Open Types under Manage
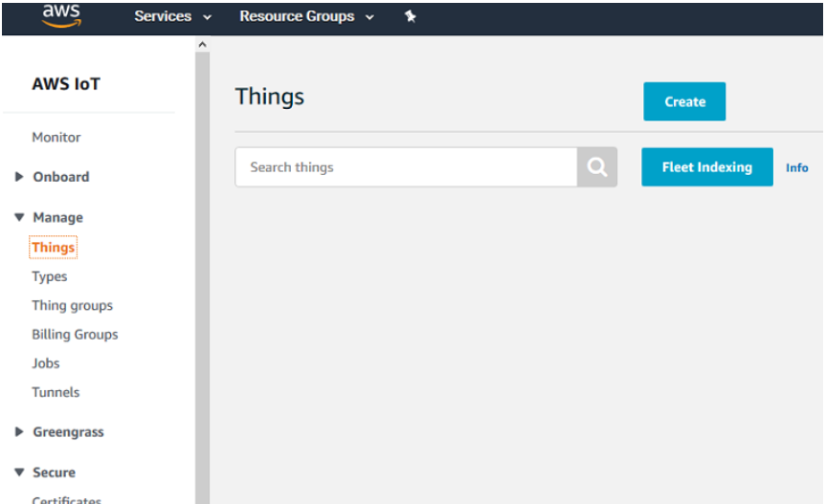This screenshot has height=504, width=826. pos(50,276)
